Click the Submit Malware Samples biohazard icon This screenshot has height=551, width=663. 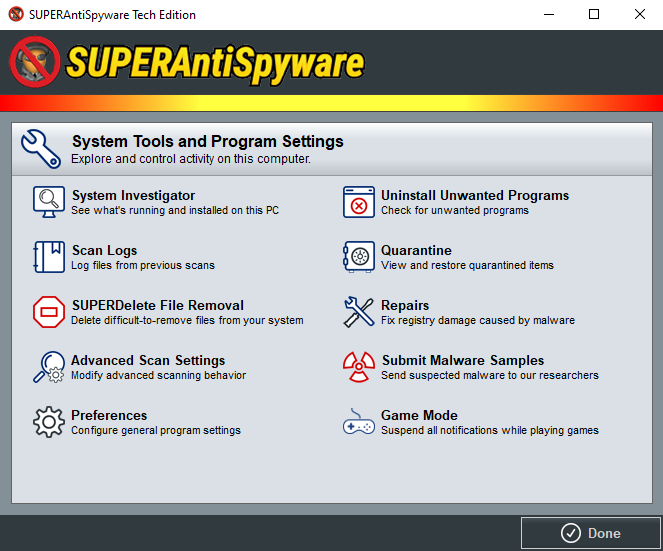click(x=359, y=367)
